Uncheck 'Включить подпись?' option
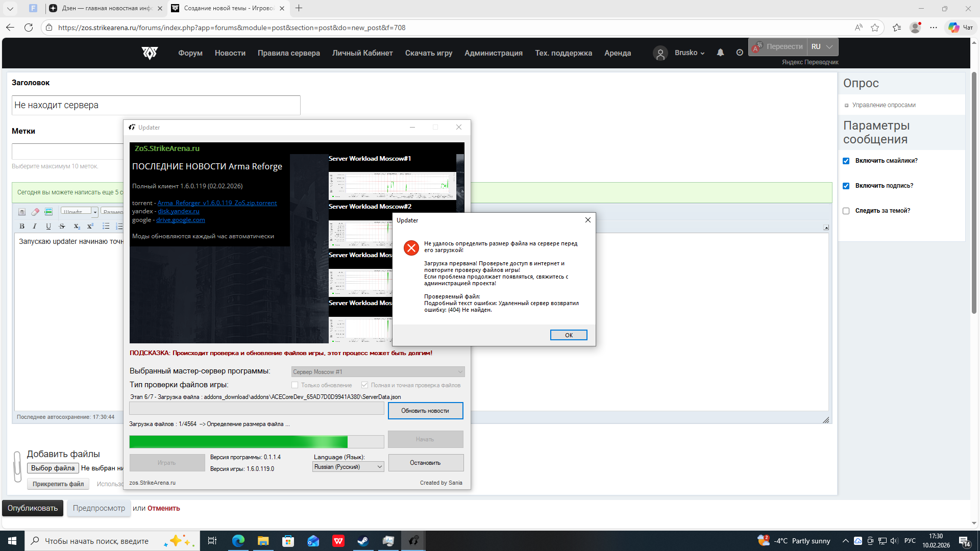The width and height of the screenshot is (980, 551). (x=846, y=186)
